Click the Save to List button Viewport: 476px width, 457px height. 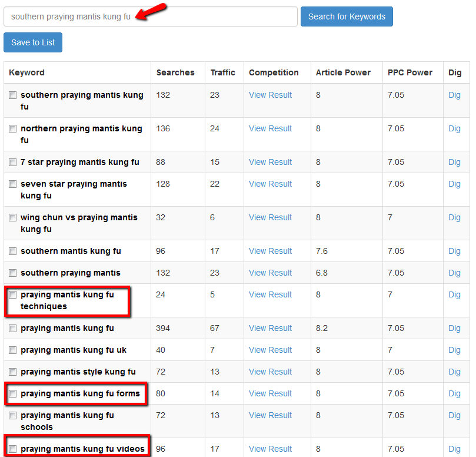[33, 42]
